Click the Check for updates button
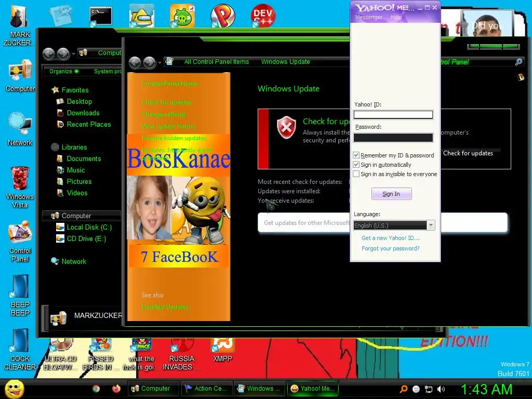 tap(468, 153)
